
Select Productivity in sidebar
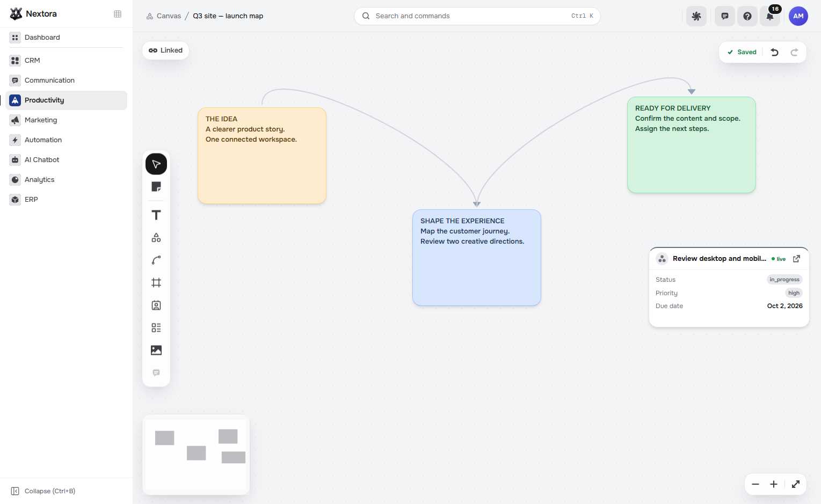coord(66,100)
